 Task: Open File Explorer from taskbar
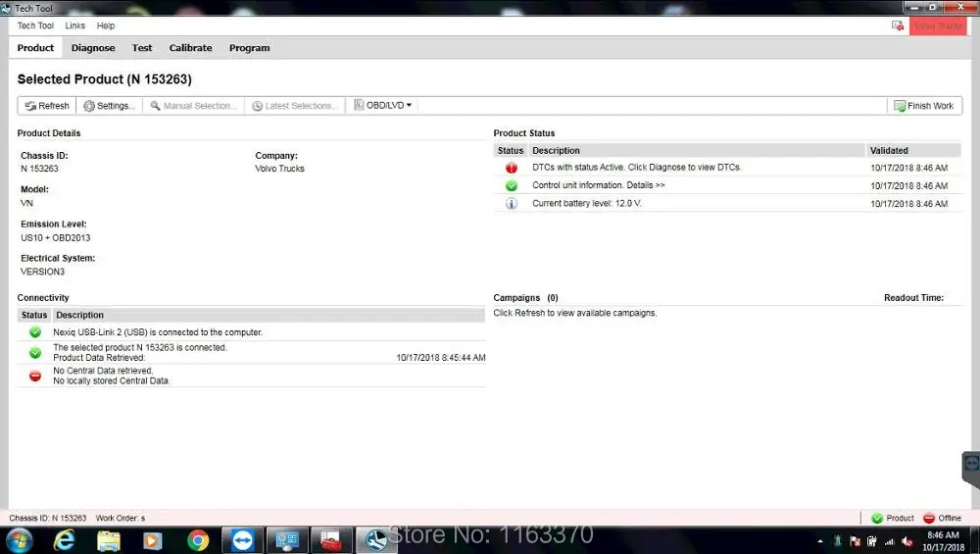pos(108,540)
